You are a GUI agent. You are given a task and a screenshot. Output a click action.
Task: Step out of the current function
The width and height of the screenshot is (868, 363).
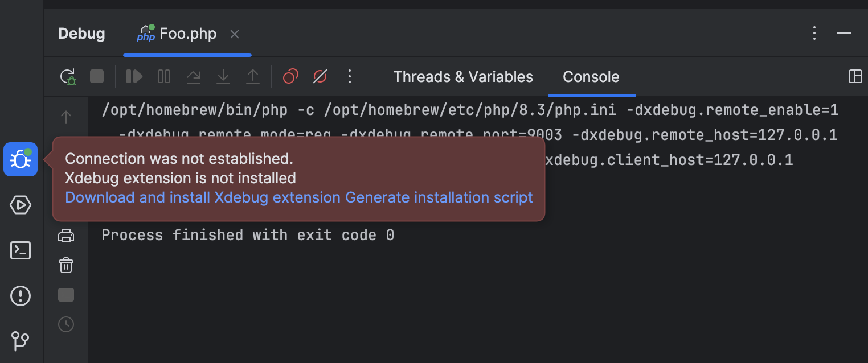pos(253,76)
